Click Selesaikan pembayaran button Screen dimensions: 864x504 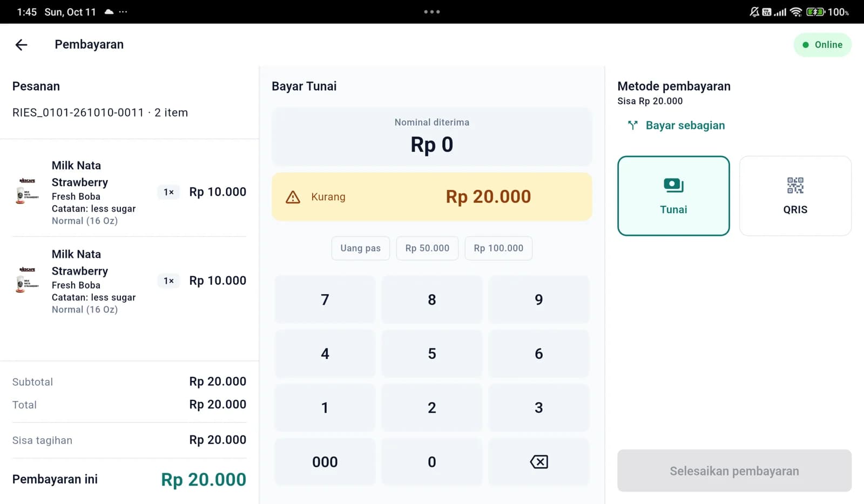pos(734,471)
